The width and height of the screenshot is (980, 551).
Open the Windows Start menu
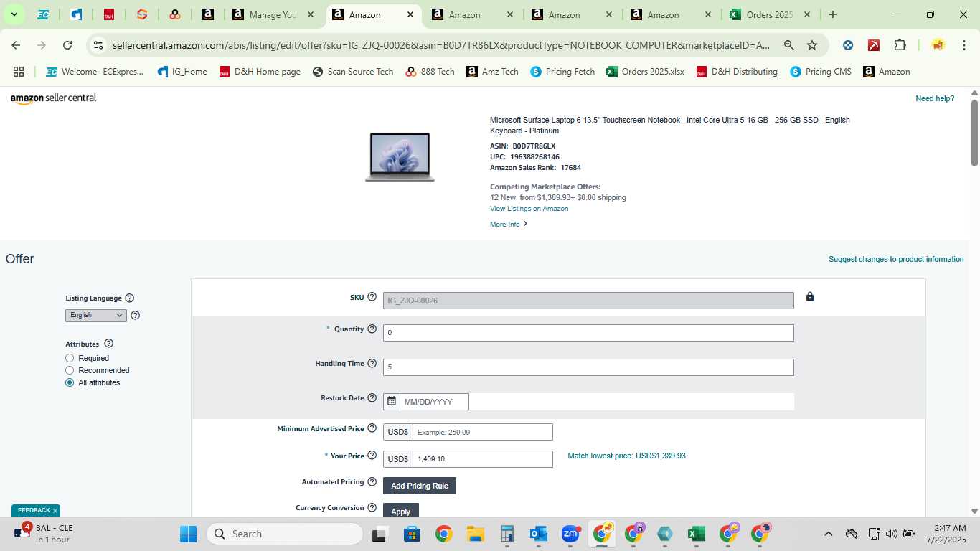click(x=188, y=534)
